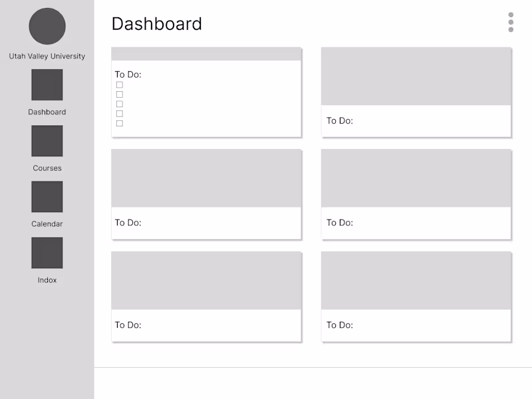Open the middle-left course card image
Screen dimensions: 532x399
tap(206, 178)
